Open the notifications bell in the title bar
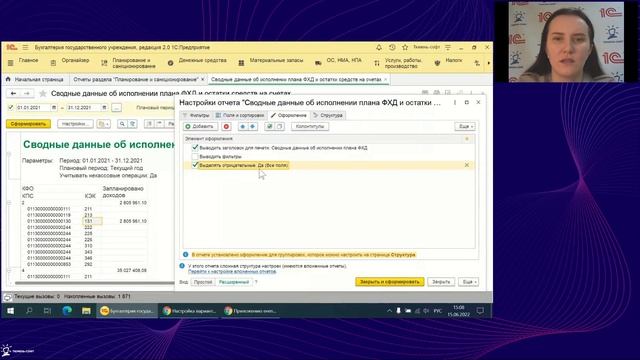This screenshot has height=360, width=640. click(x=379, y=47)
